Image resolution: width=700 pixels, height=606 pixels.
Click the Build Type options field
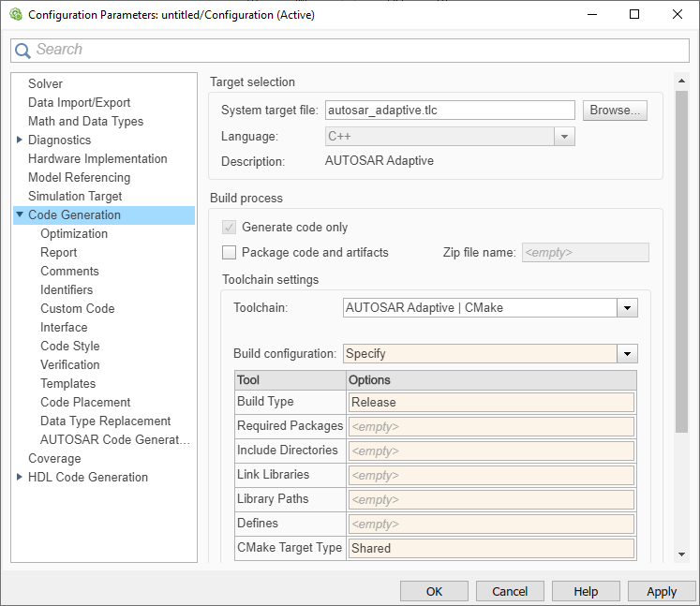[491, 403]
